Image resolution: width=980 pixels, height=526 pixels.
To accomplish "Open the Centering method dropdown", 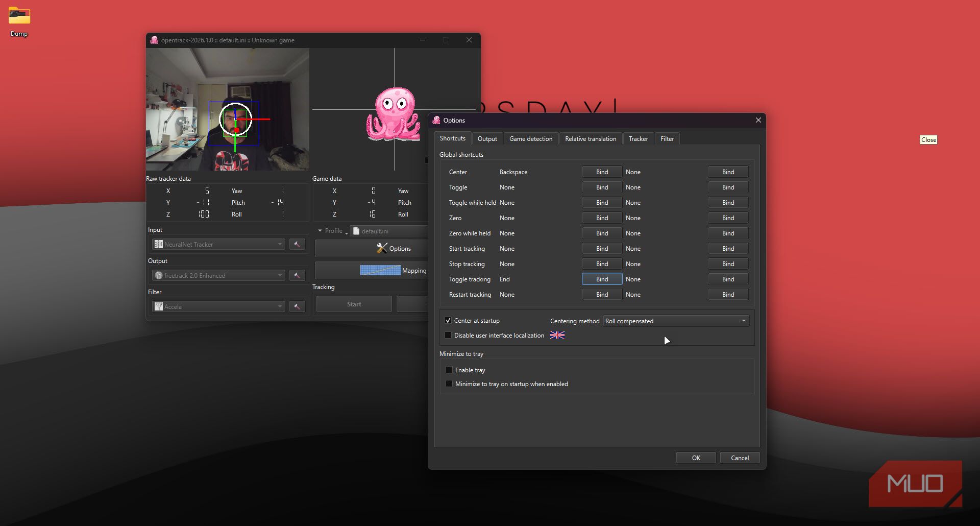I will point(676,321).
